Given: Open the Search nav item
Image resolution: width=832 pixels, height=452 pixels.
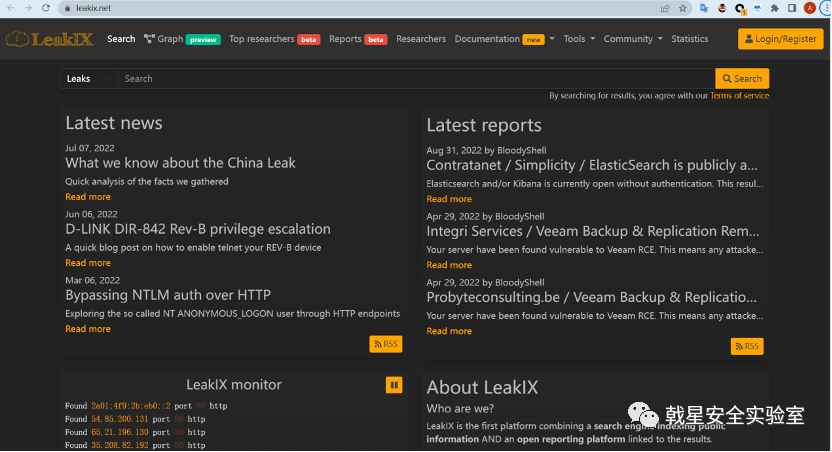Looking at the screenshot, I should (121, 39).
